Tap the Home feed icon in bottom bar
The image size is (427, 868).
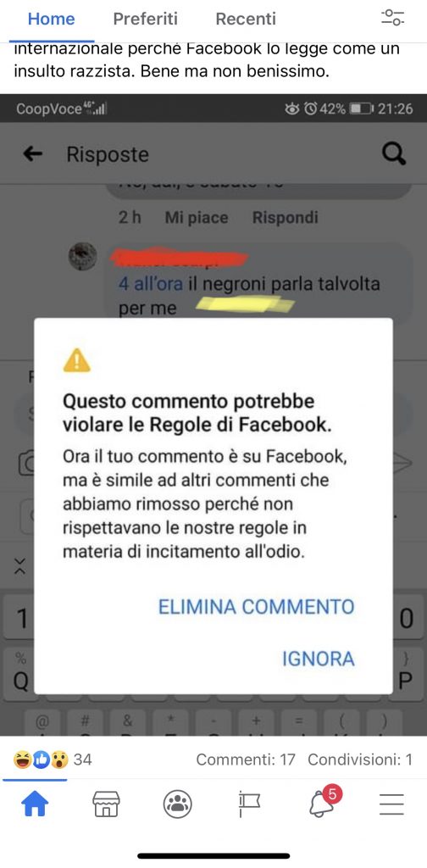tap(35, 804)
